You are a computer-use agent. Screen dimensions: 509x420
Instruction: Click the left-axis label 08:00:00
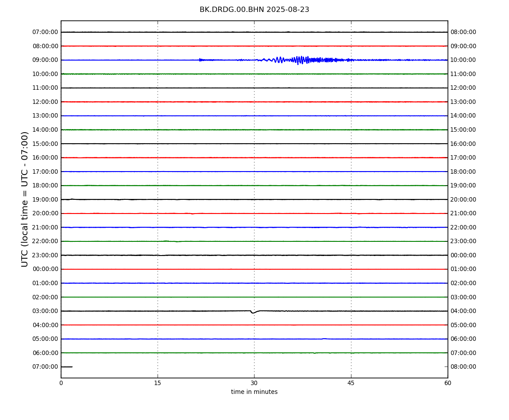point(45,46)
